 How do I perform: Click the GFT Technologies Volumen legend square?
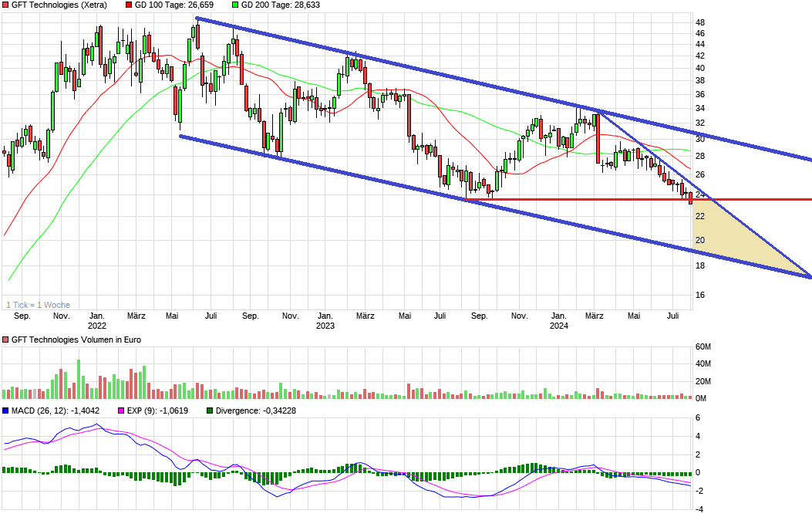[6, 339]
